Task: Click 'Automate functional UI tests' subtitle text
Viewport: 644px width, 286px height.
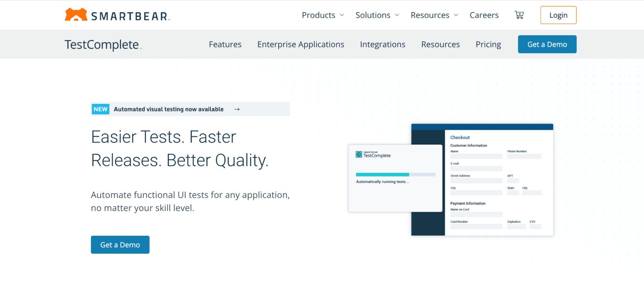Action: point(190,202)
